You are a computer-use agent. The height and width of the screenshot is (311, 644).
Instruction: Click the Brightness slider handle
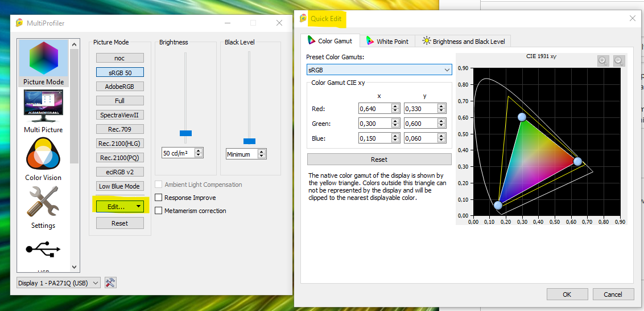tap(185, 133)
